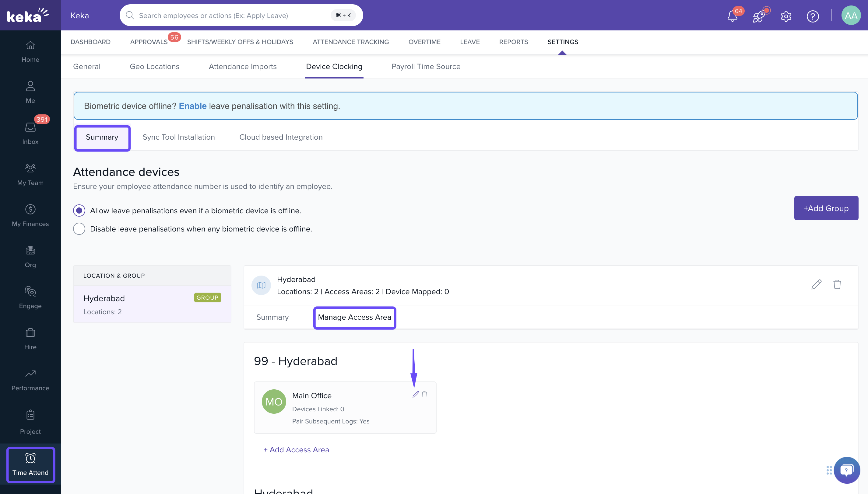Click the rocket updates icon
The image size is (868, 494).
[759, 16]
